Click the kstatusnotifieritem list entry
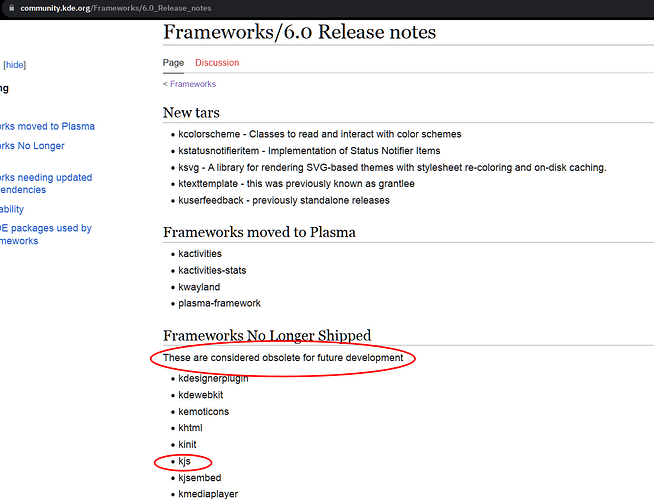The width and height of the screenshot is (654, 499). (x=309, y=151)
